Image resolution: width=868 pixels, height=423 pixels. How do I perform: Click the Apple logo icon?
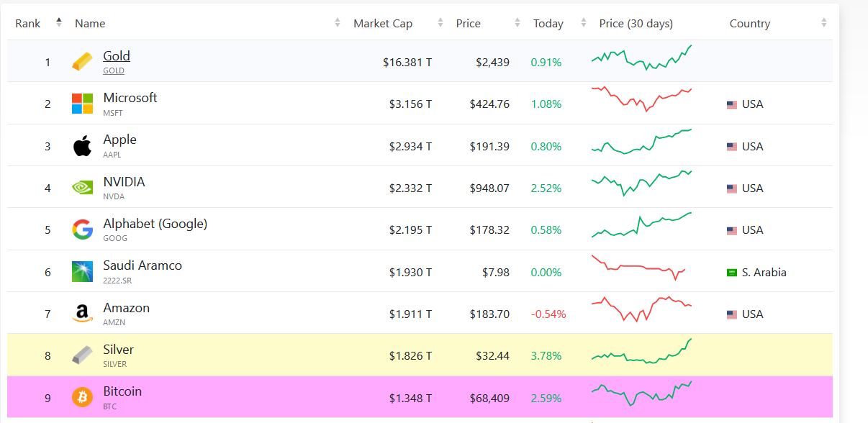point(82,146)
